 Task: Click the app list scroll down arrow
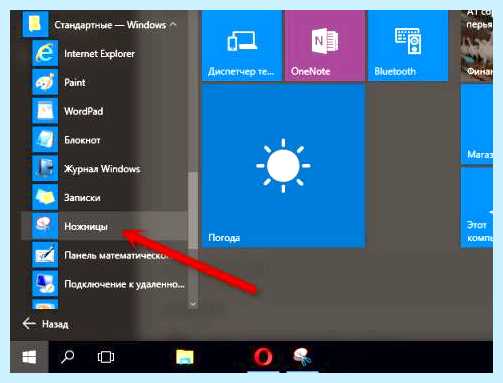[193, 304]
